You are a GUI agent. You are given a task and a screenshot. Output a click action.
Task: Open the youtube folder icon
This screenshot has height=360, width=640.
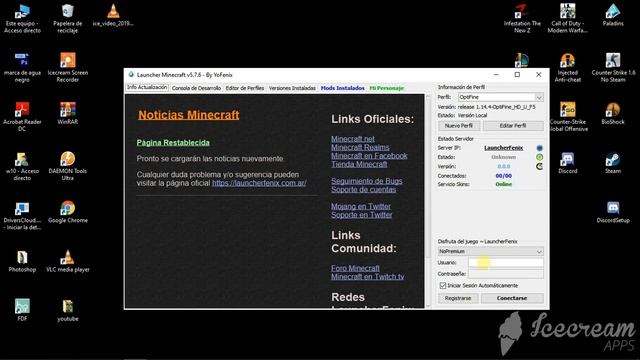click(x=68, y=310)
